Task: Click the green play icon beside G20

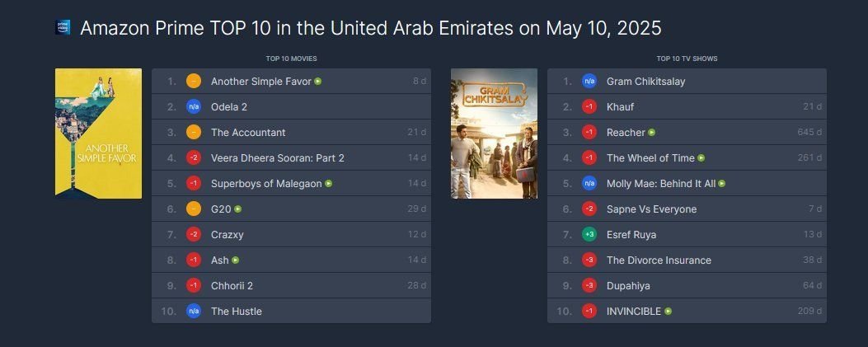Action: [238, 209]
